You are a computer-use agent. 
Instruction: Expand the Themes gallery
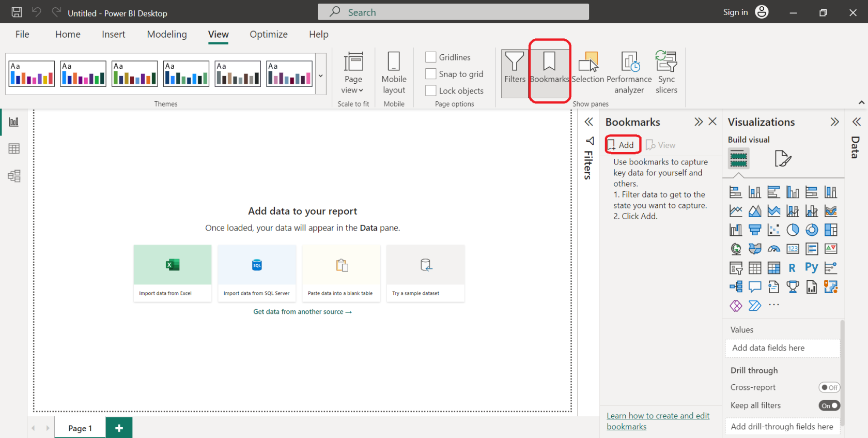pos(320,75)
